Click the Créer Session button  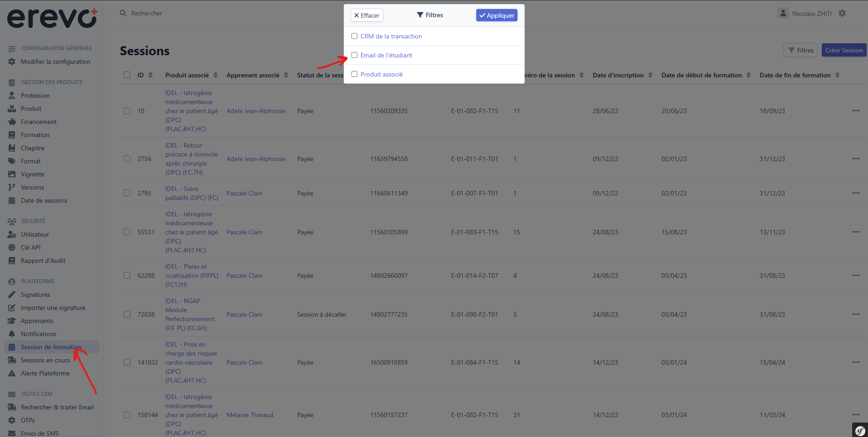coord(844,50)
